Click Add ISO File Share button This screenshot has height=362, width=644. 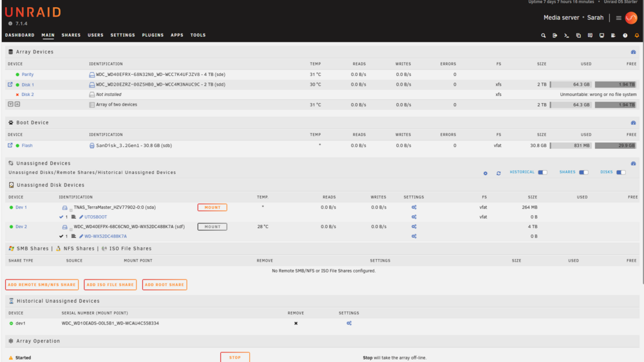110,285
